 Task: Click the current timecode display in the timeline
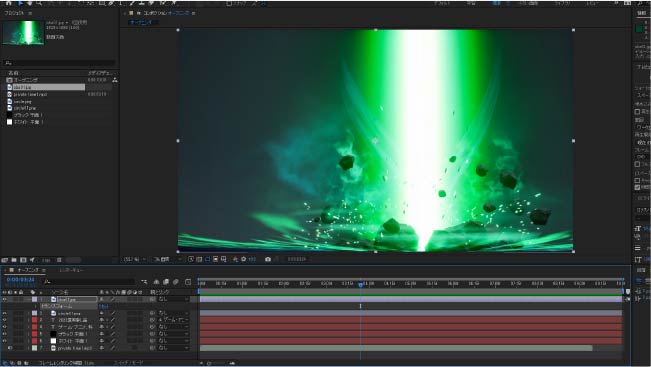tap(20, 280)
